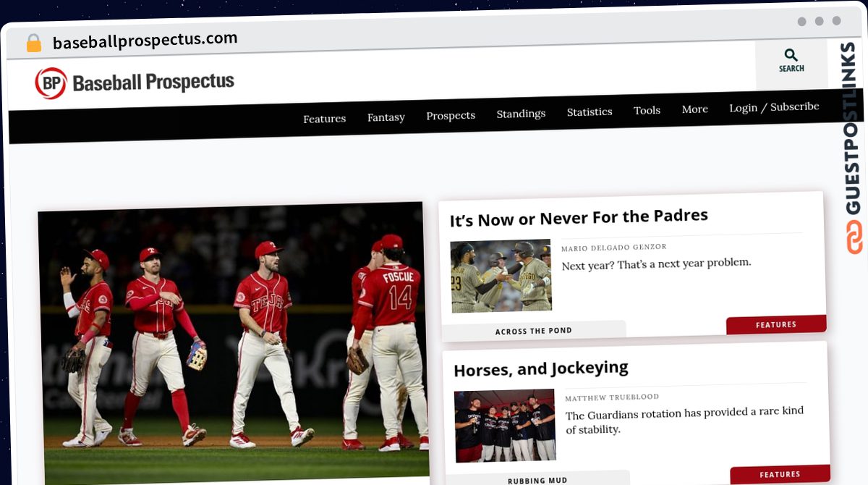This screenshot has height=485, width=868.
Task: Click author Matthew Trueblood
Action: (x=612, y=397)
